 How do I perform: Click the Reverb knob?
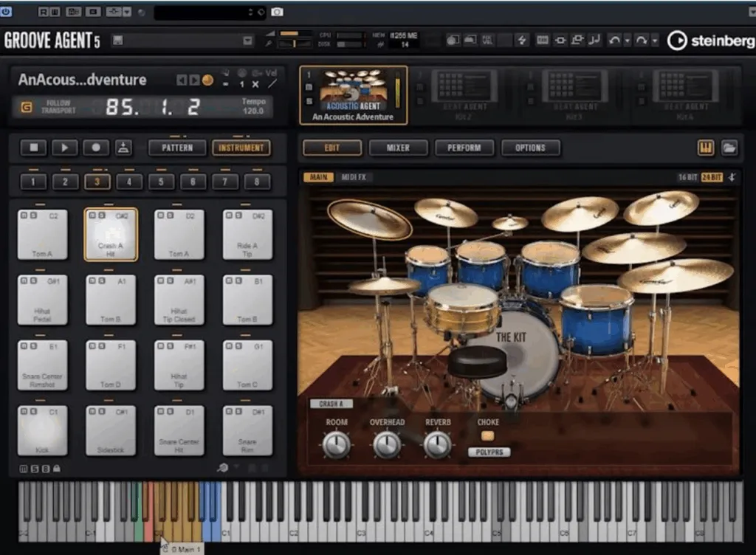[x=437, y=444]
